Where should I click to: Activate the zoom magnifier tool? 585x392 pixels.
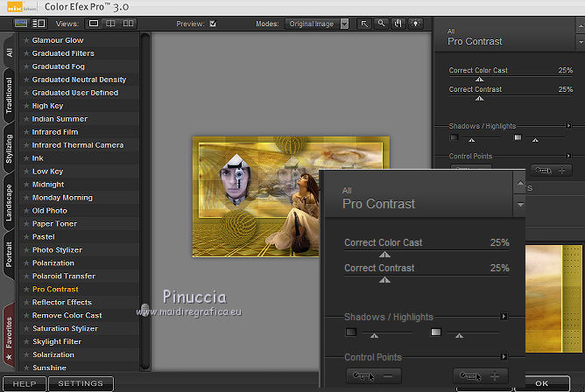coord(382,24)
